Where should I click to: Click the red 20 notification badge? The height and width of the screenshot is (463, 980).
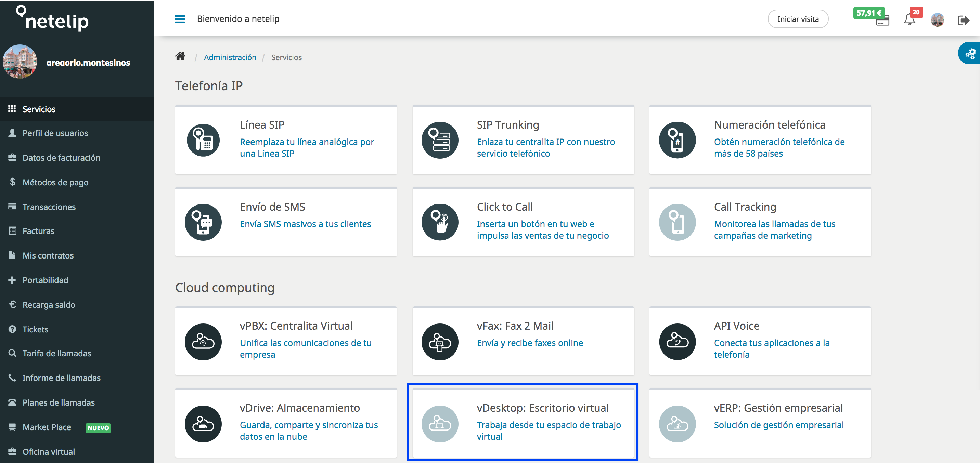point(916,12)
